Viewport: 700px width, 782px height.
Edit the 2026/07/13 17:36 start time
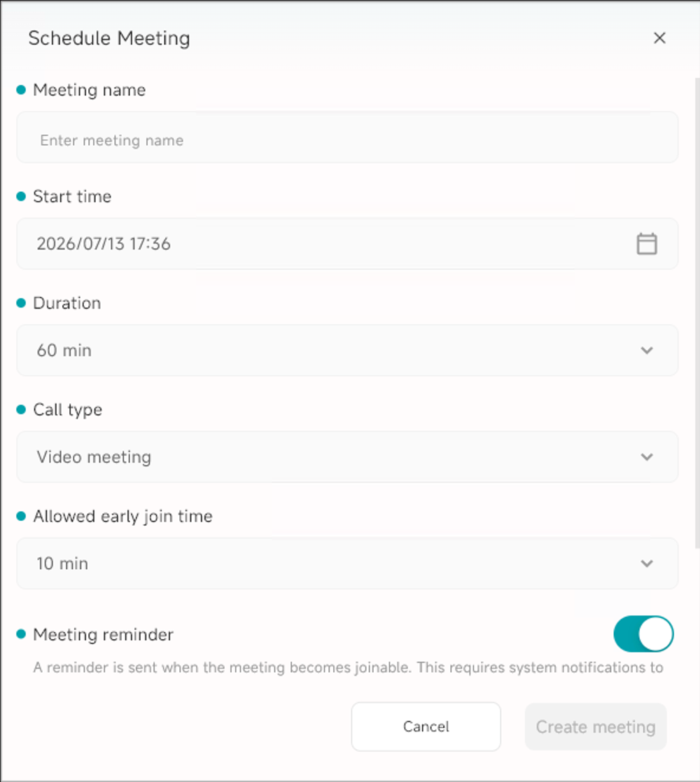coord(347,244)
